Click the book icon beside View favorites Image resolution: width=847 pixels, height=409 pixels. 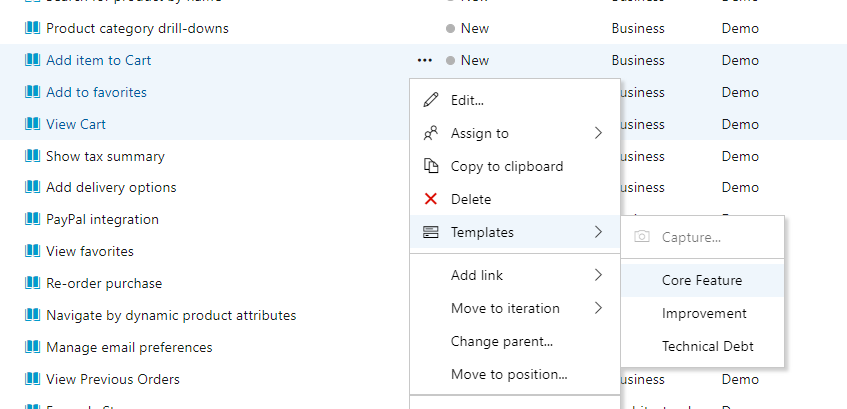(32, 251)
